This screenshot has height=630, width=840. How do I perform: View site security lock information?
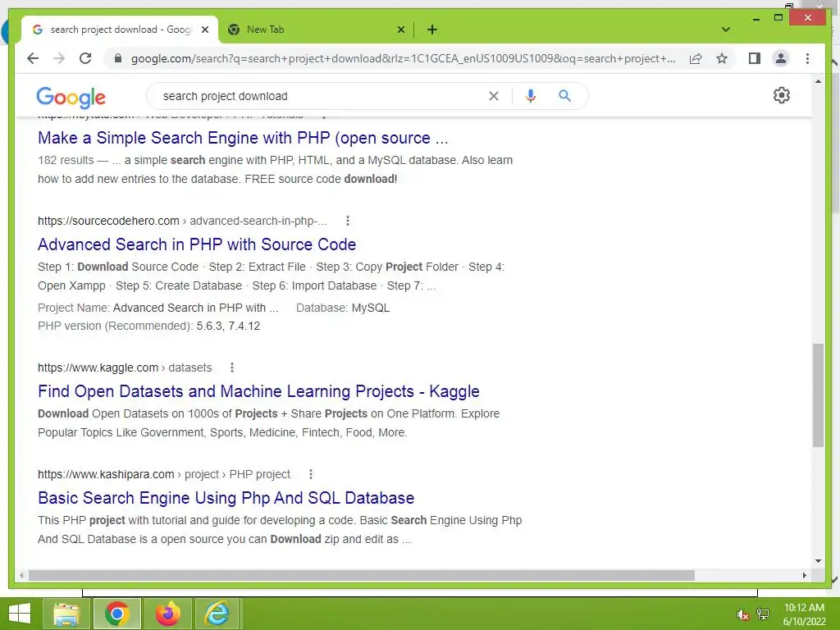click(x=118, y=58)
